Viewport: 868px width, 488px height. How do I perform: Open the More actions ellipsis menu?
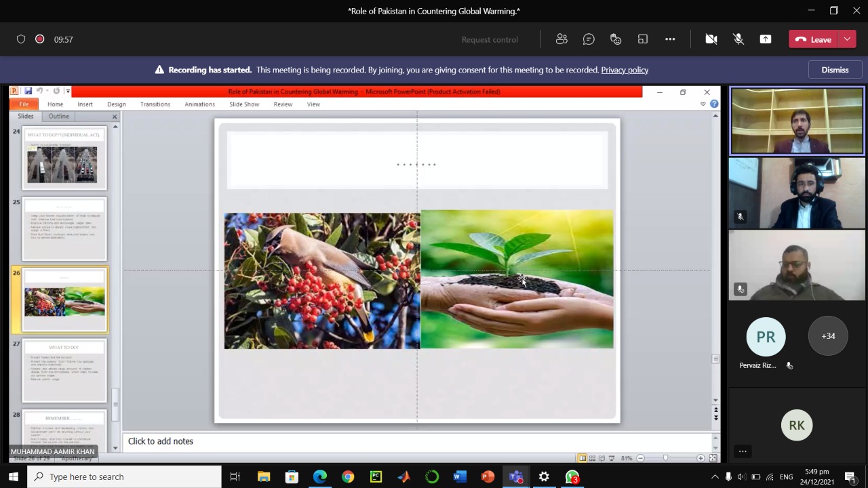(x=670, y=39)
